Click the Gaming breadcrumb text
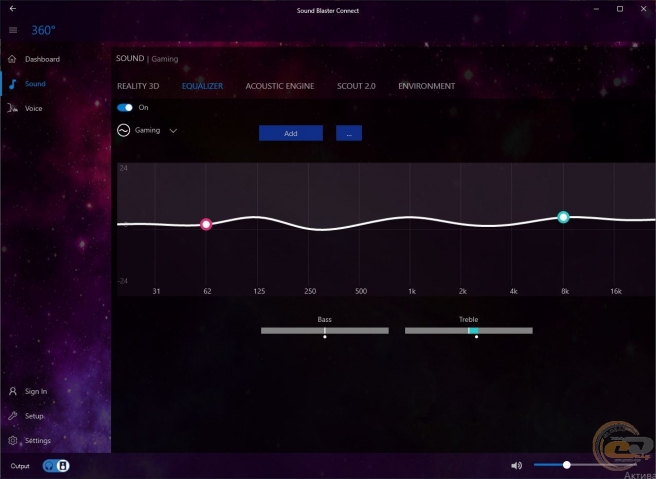The width and height of the screenshot is (656, 479). coord(165,59)
